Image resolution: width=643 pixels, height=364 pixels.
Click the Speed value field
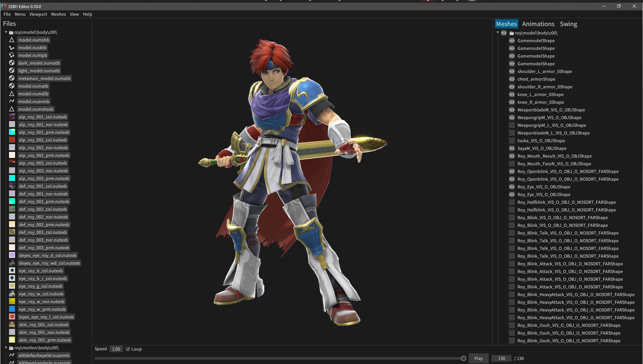(116, 349)
